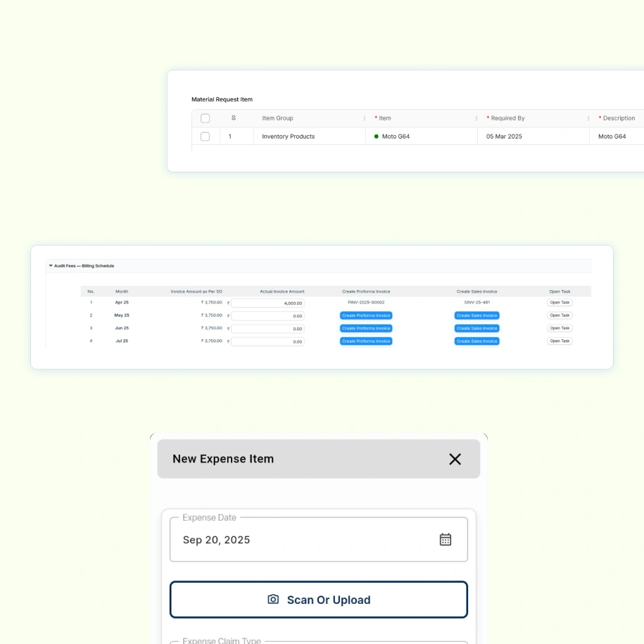Open the Expense Claim Type dropdown
The width and height of the screenshot is (644, 644).
pos(318,641)
